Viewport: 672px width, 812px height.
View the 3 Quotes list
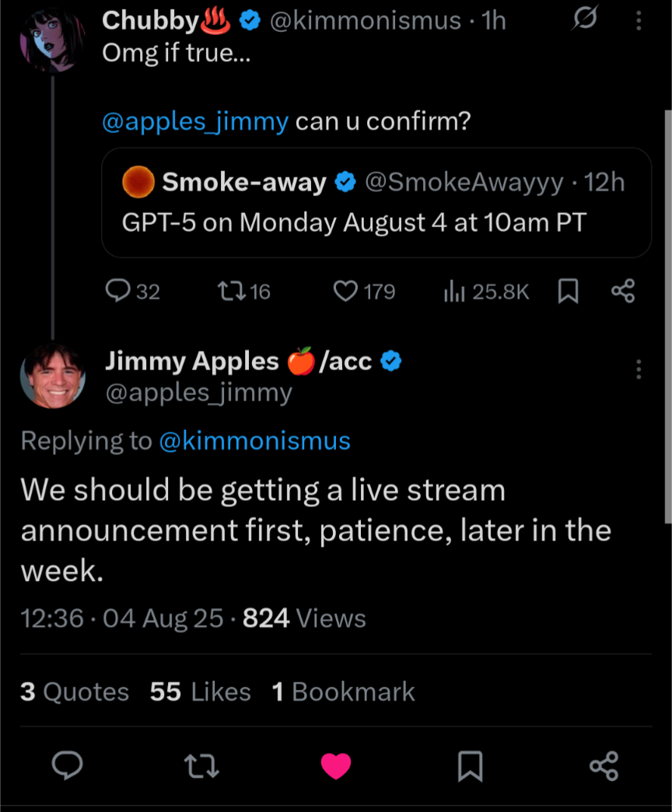[75, 691]
